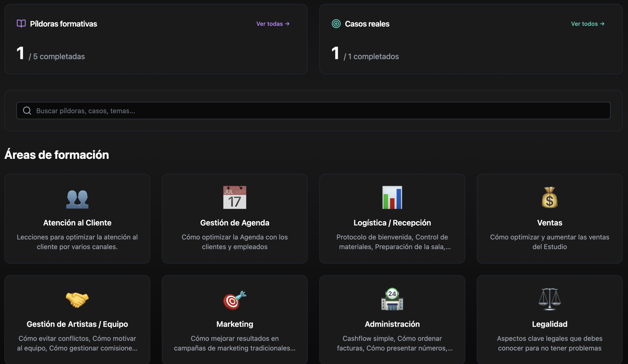The height and width of the screenshot is (364, 628).
Task: Click the Administración card description
Action: click(392, 343)
